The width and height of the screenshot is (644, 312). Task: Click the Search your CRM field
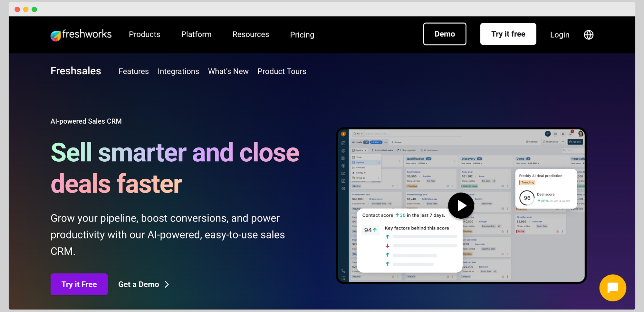point(413,134)
